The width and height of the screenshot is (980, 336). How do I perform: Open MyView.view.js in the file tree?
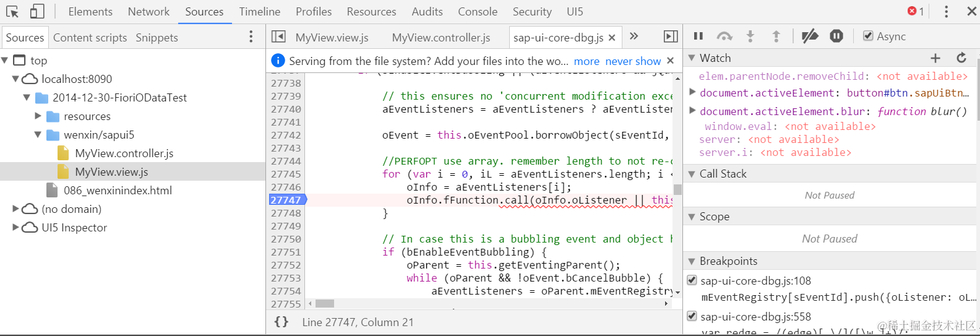tap(111, 171)
